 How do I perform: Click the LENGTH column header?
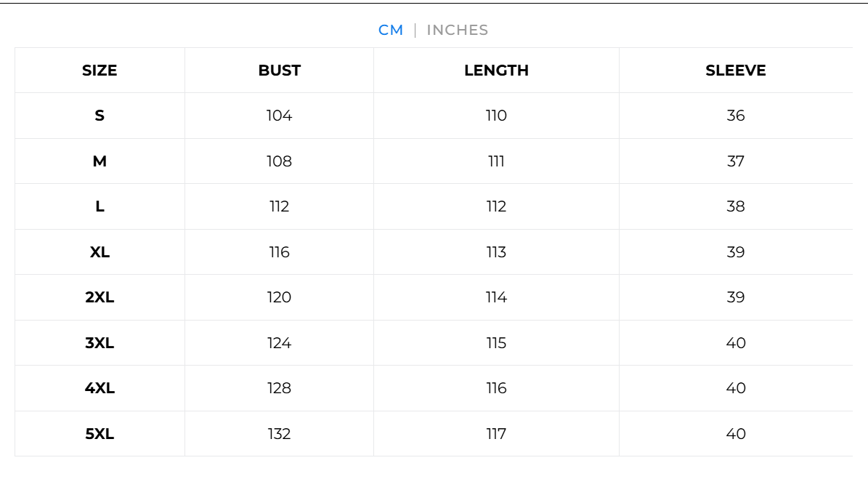coord(496,71)
